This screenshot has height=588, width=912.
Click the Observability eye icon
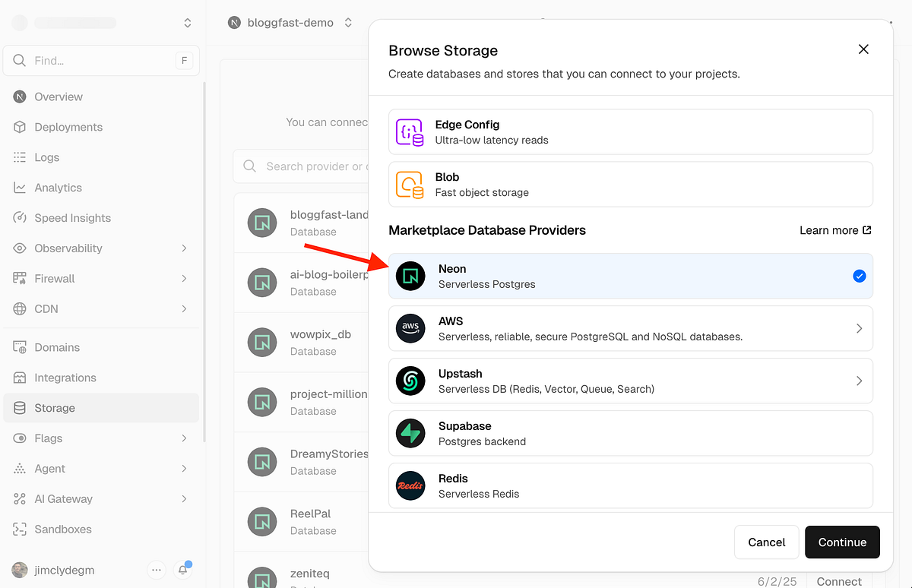20,248
